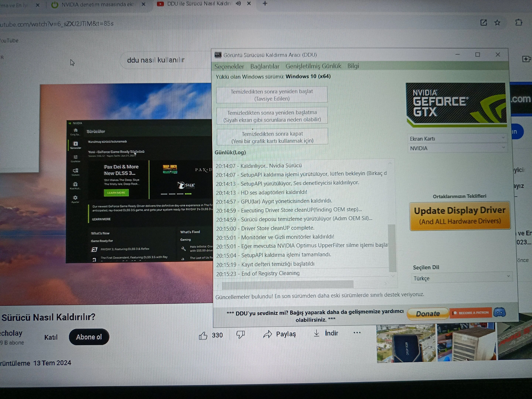Image resolution: width=532 pixels, height=399 pixels.
Task: Click the Abone ol subscribe button
Action: 89,337
